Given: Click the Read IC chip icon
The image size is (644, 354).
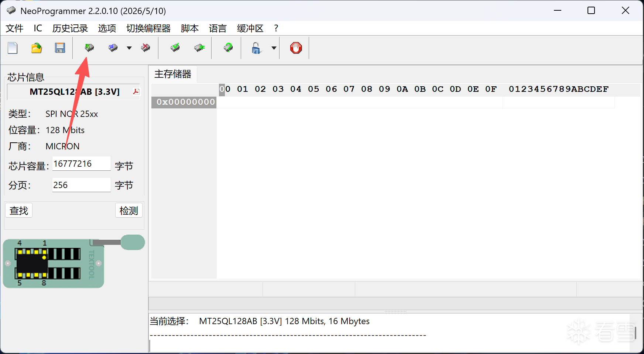Looking at the screenshot, I should 89,48.
